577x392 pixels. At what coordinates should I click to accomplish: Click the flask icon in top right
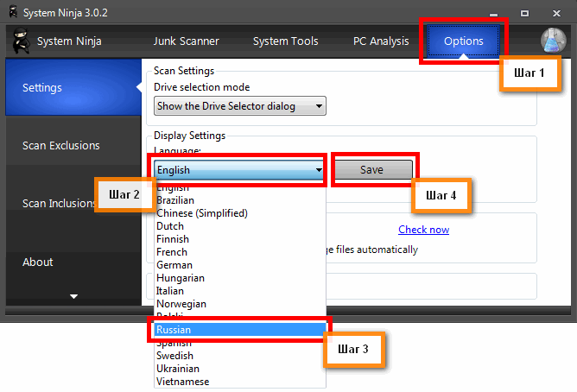tap(553, 40)
